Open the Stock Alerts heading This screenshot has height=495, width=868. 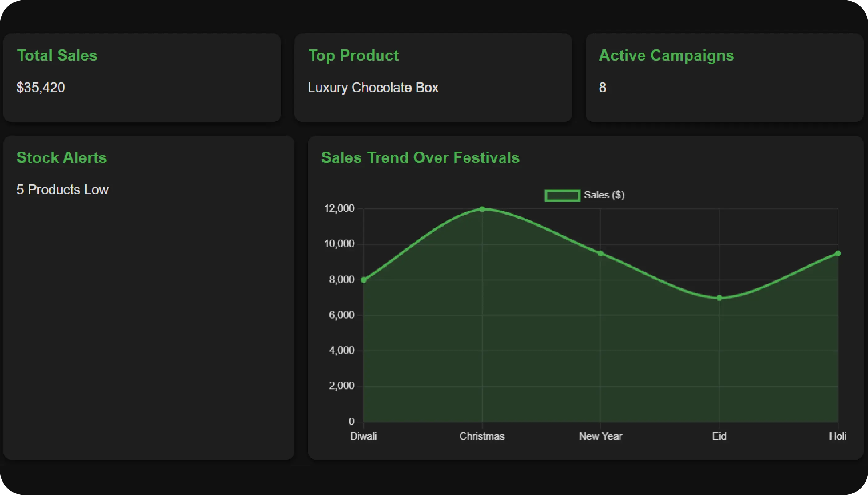[x=62, y=158]
